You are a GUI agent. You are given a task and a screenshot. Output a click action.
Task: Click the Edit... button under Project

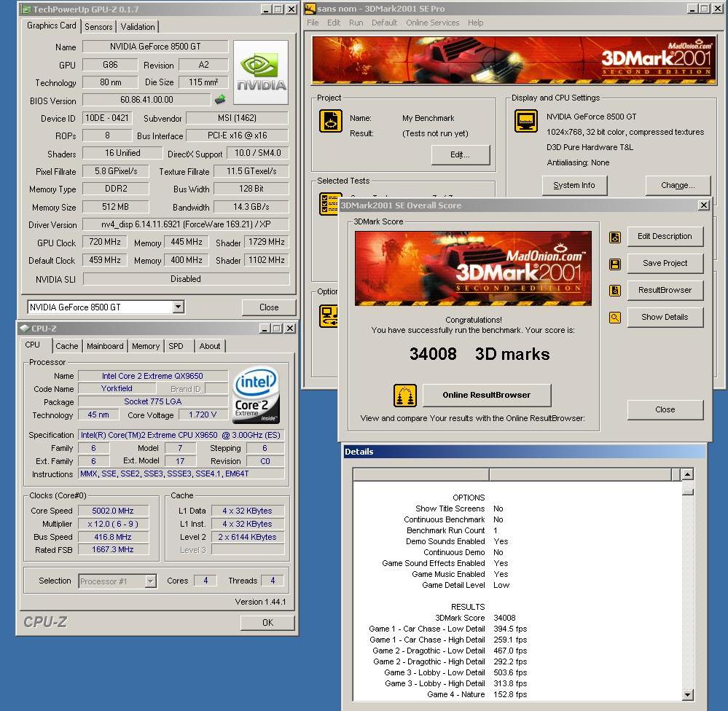460,154
